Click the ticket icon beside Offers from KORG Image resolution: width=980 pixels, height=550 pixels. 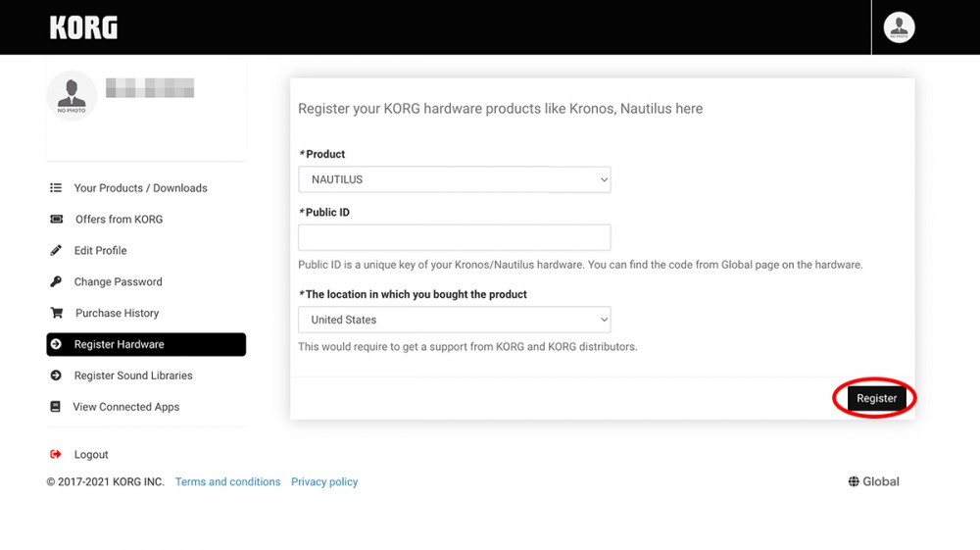coord(56,219)
